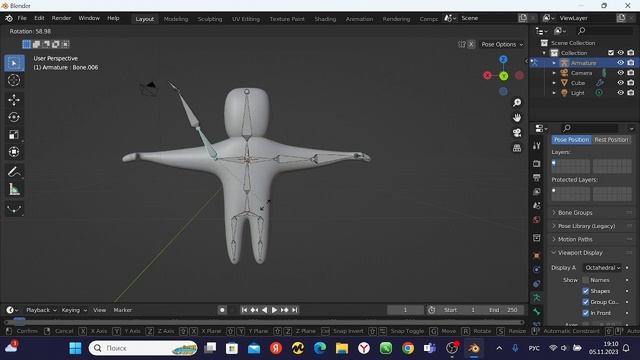
Task: Switch to the Modeling workspace tab
Action: (176, 19)
